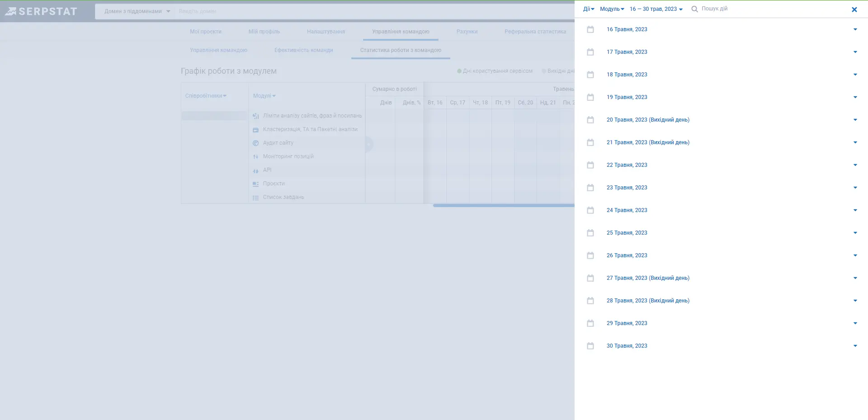Expand the 16 Травня, 2023 arrow
The height and width of the screenshot is (420, 868).
(855, 29)
